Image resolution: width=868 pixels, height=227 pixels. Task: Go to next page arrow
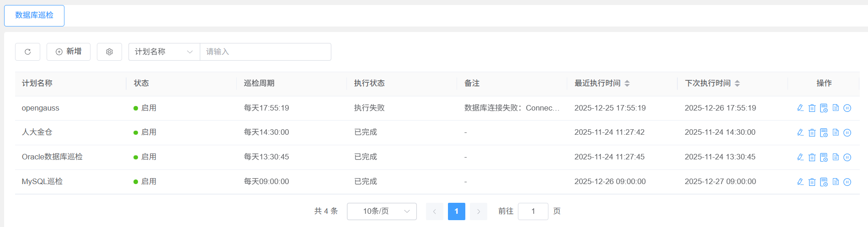[x=479, y=211]
